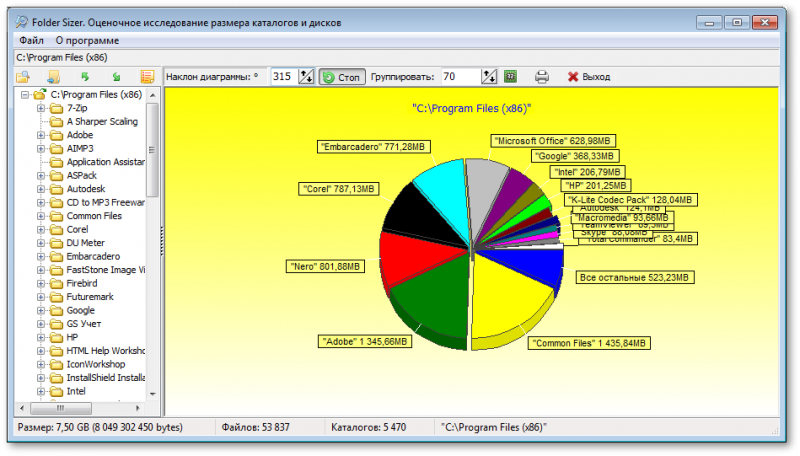Image resolution: width=800 pixels, height=456 pixels.
Task: Click the "Common Files" 1 435,84MB label
Action: coord(589,343)
